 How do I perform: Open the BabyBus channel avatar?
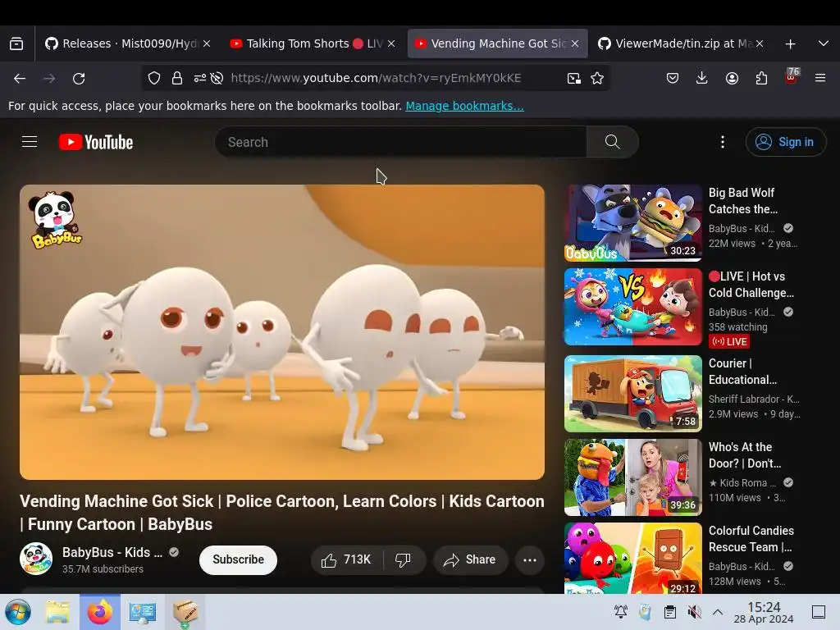(x=36, y=559)
